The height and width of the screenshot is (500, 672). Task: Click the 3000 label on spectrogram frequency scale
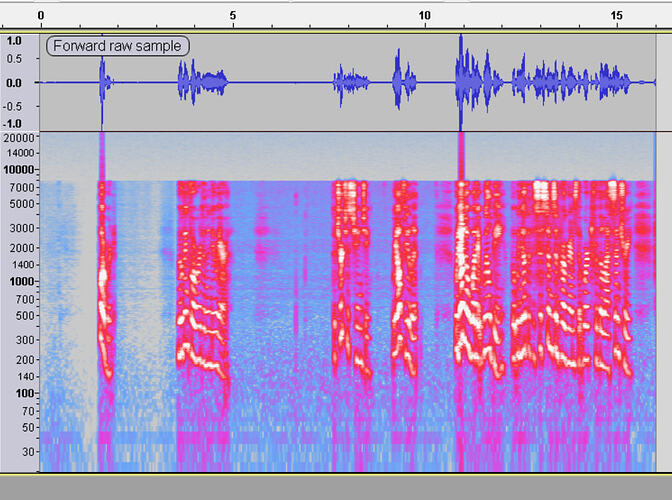click(x=22, y=229)
